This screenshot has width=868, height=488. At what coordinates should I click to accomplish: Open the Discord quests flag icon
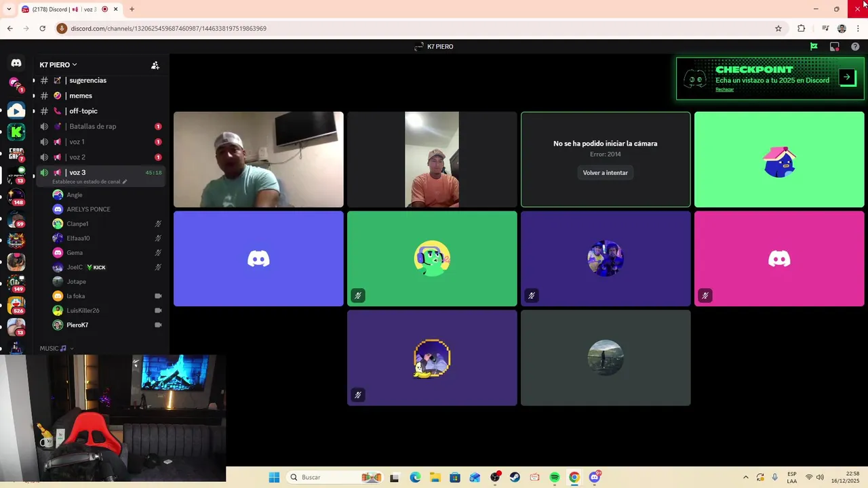814,47
